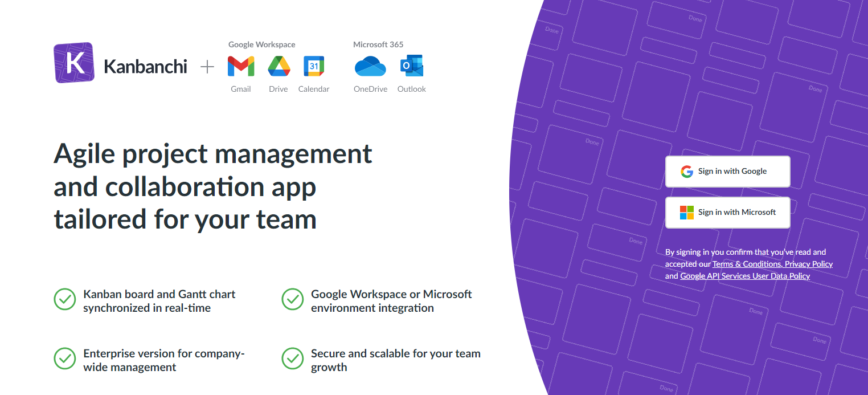868x395 pixels.
Task: Click the Microsoft 365 heading label
Action: click(x=378, y=44)
